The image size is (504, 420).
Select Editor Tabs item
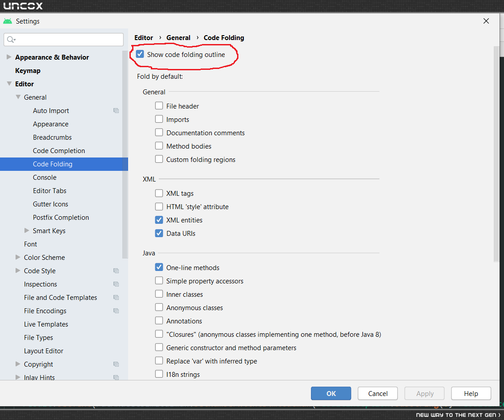click(49, 191)
